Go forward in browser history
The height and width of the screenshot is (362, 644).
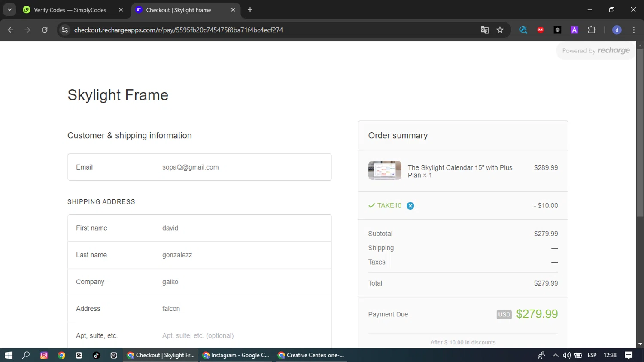pyautogui.click(x=27, y=30)
